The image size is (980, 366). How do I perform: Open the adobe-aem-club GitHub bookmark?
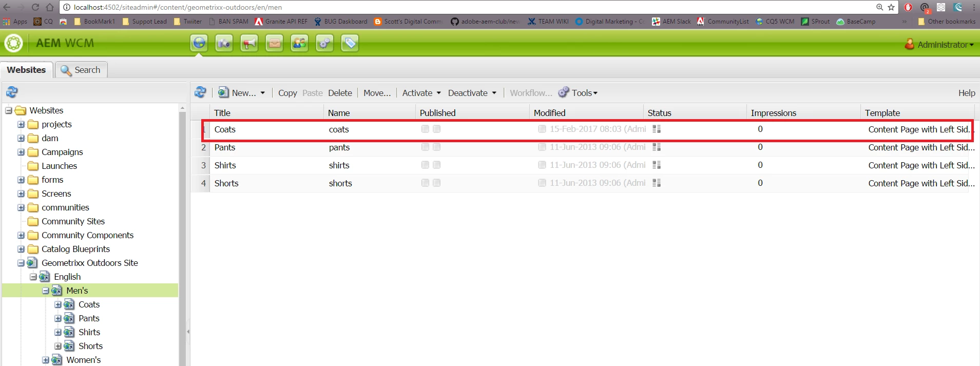pos(486,22)
